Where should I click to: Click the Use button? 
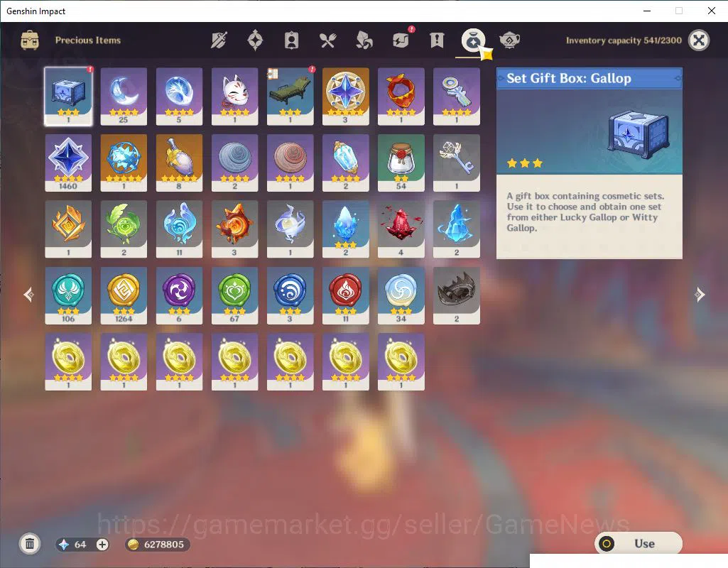639,543
